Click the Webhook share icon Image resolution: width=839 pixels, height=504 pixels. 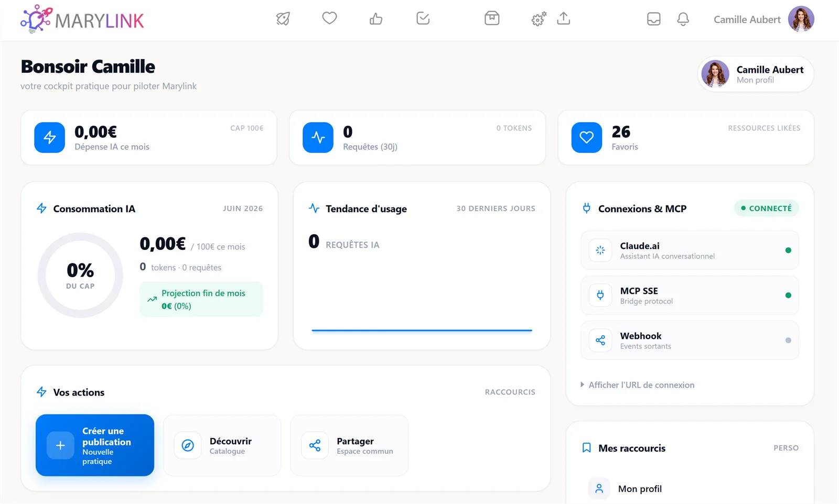(x=600, y=341)
